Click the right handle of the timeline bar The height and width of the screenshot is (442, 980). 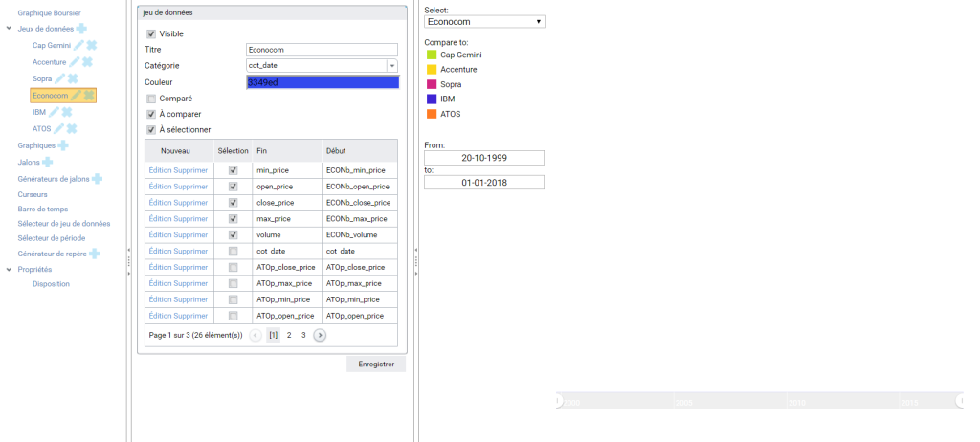[x=961, y=400]
